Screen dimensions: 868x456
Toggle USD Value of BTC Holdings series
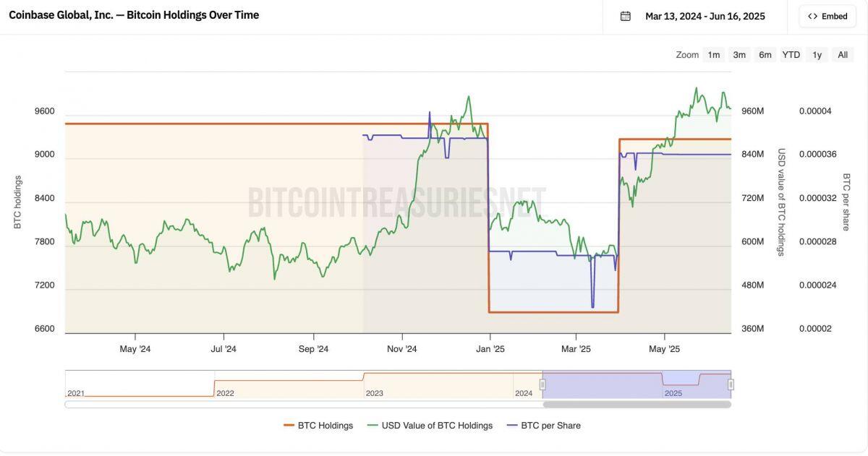tap(430, 426)
